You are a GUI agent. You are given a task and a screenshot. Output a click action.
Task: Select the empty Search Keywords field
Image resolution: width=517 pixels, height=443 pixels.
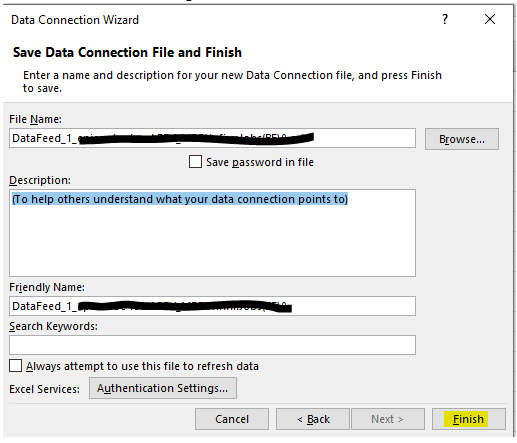coord(212,345)
